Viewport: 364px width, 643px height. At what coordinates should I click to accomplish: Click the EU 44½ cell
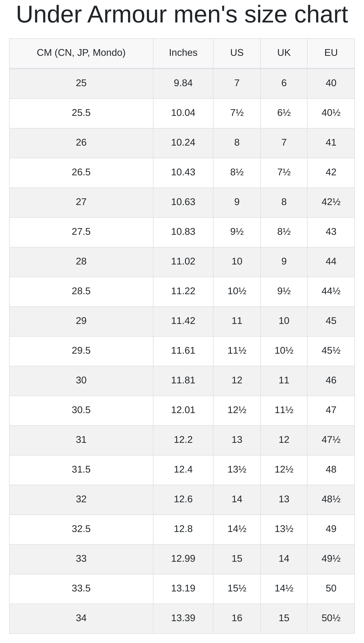pyautogui.click(x=331, y=291)
